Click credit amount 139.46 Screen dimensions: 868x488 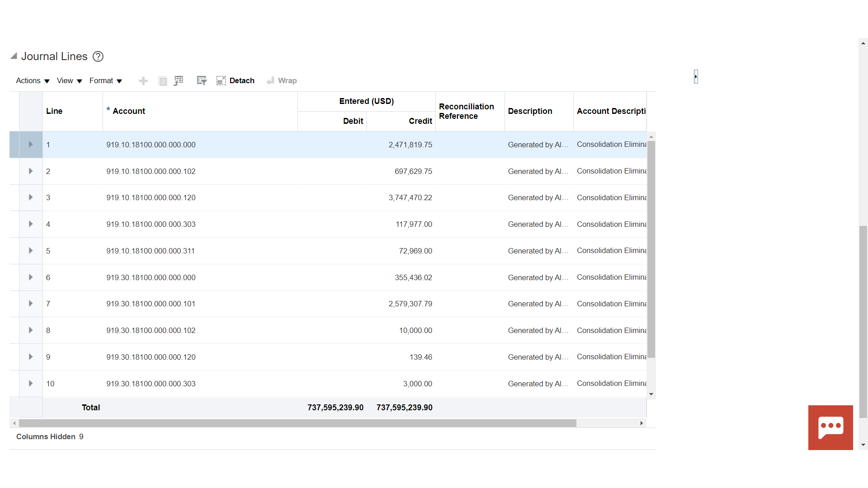click(x=421, y=357)
